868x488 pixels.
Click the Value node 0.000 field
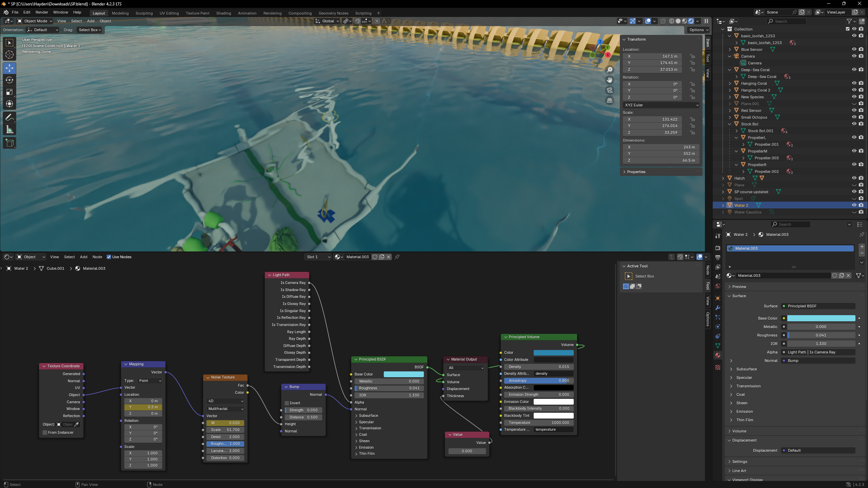click(467, 451)
